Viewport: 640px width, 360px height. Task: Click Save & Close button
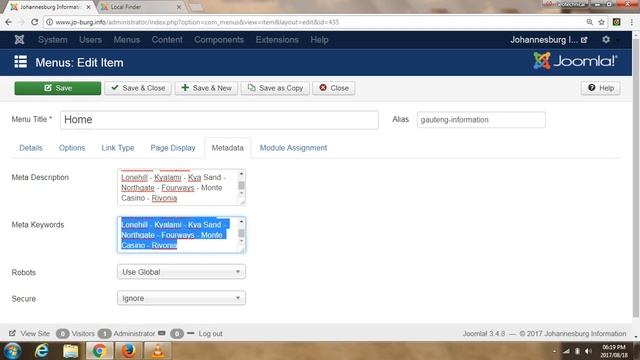click(138, 88)
